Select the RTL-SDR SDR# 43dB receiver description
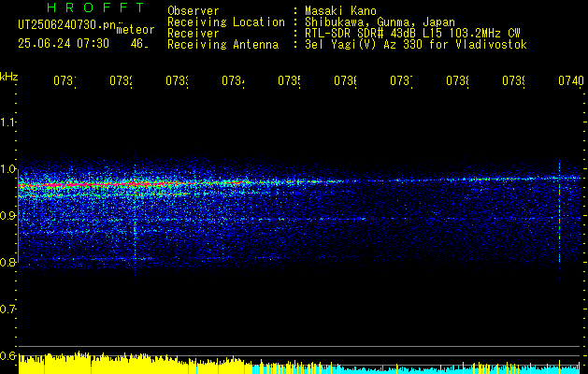588x374 pixels. point(412,34)
